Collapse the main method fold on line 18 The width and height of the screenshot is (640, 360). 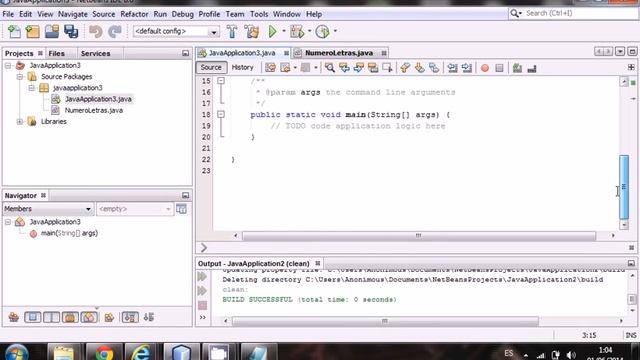pos(221,115)
